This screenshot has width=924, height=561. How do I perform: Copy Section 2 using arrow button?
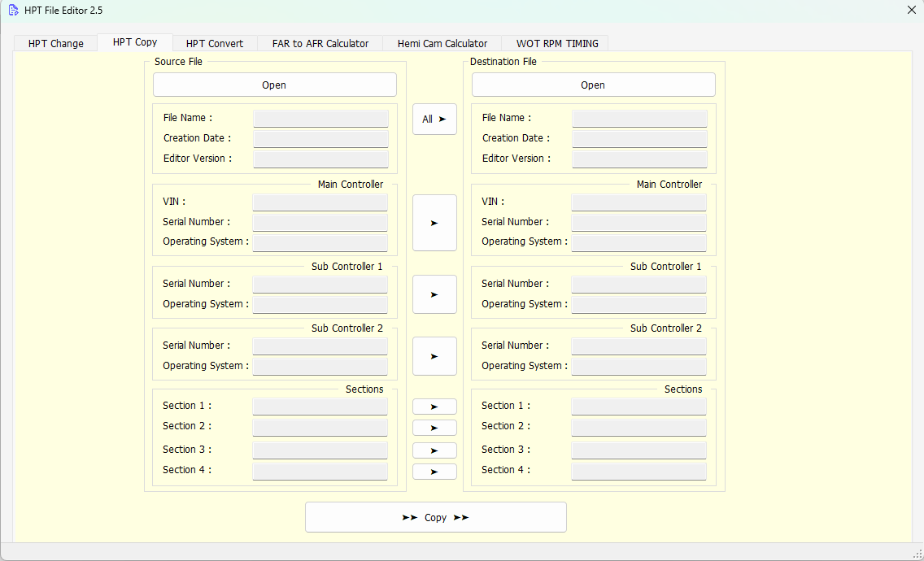click(434, 428)
